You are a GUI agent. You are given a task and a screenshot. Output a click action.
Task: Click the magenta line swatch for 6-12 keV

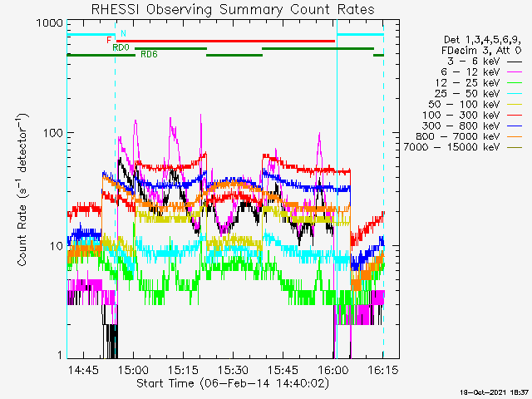tap(515, 72)
